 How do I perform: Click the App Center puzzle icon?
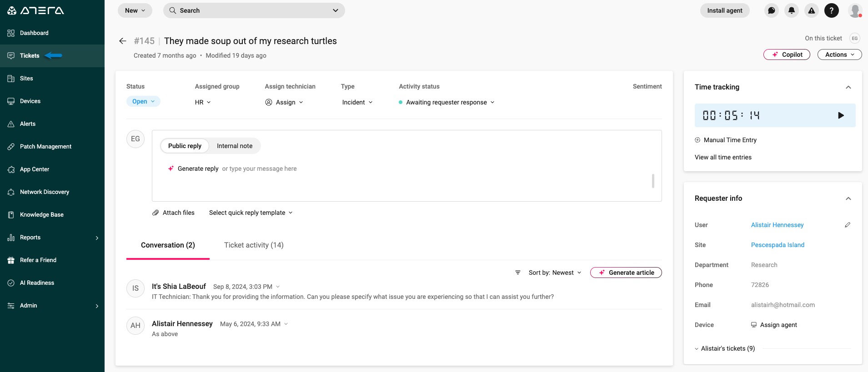pos(11,169)
